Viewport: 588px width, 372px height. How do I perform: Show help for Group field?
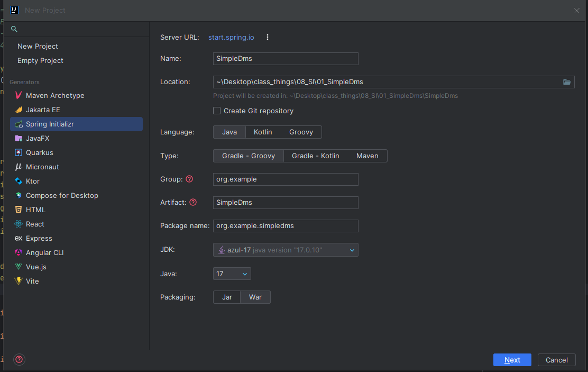tap(189, 179)
